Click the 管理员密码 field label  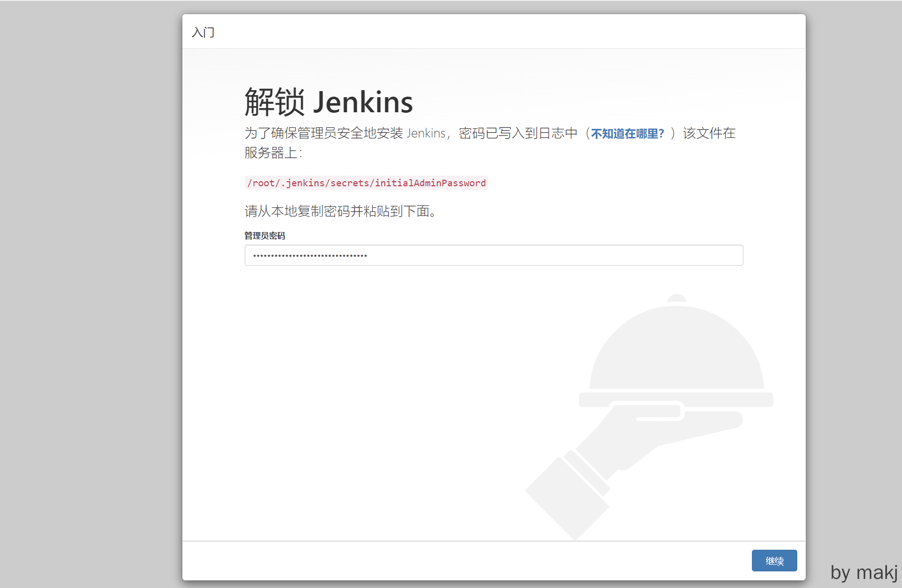(x=265, y=236)
